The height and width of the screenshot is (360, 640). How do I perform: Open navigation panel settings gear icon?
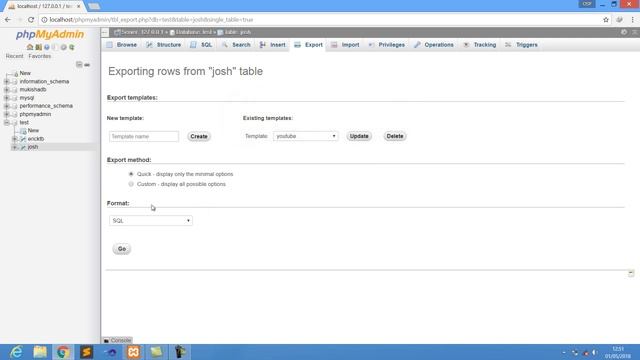click(x=63, y=47)
